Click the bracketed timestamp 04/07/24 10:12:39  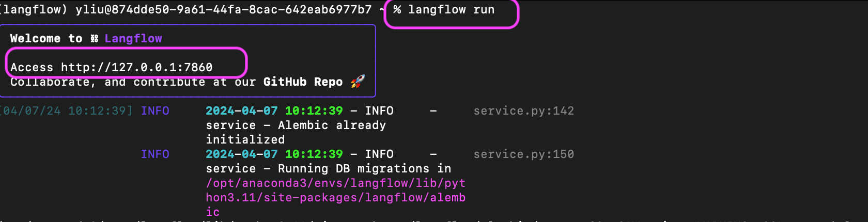66,111
